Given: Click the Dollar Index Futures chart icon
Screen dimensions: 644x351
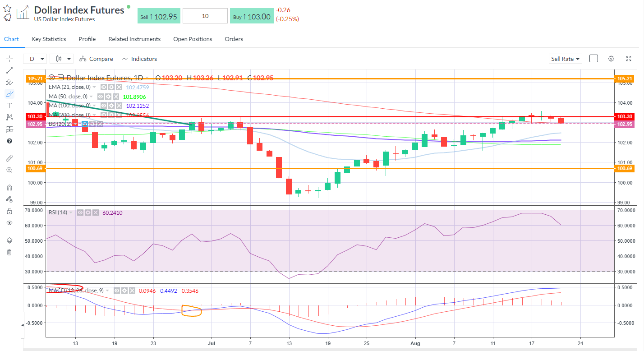Looking at the screenshot, I should 23,13.
